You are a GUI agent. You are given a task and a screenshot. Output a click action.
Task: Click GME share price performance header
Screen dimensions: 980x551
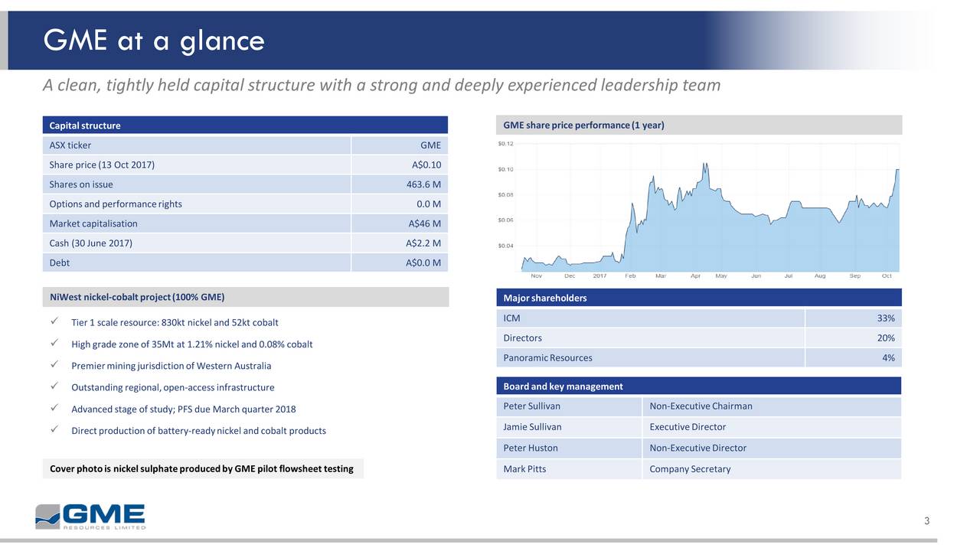(x=698, y=126)
